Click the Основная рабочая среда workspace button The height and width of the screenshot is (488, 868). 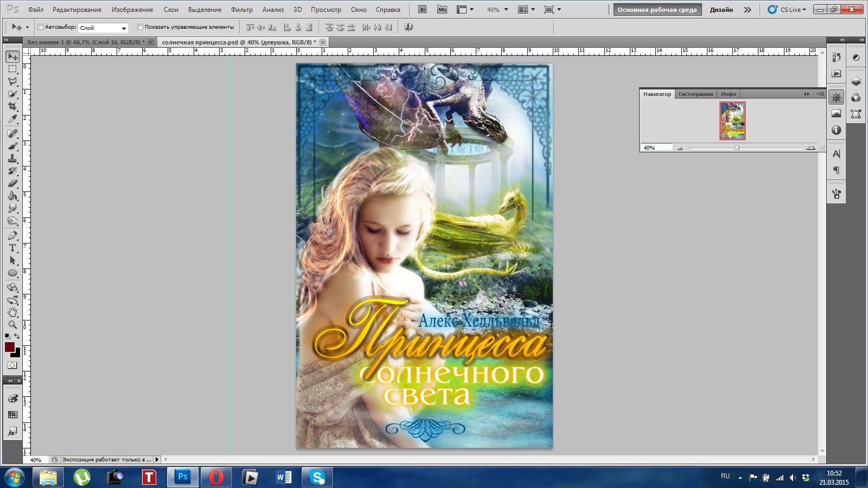pyautogui.click(x=657, y=10)
